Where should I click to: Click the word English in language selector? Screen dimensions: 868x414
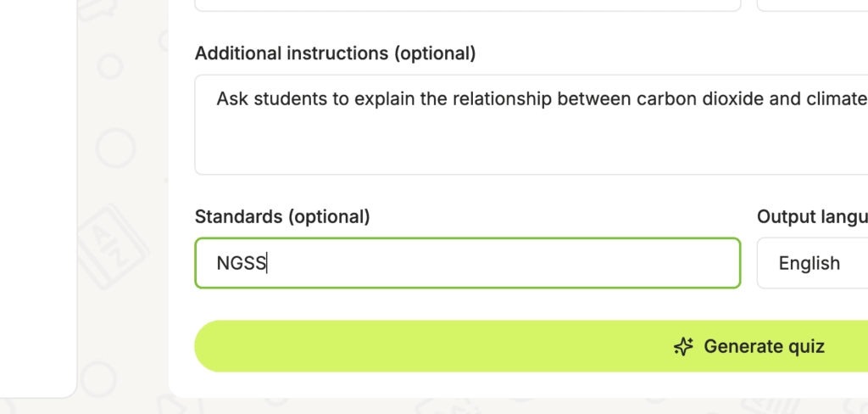pyautogui.click(x=810, y=263)
